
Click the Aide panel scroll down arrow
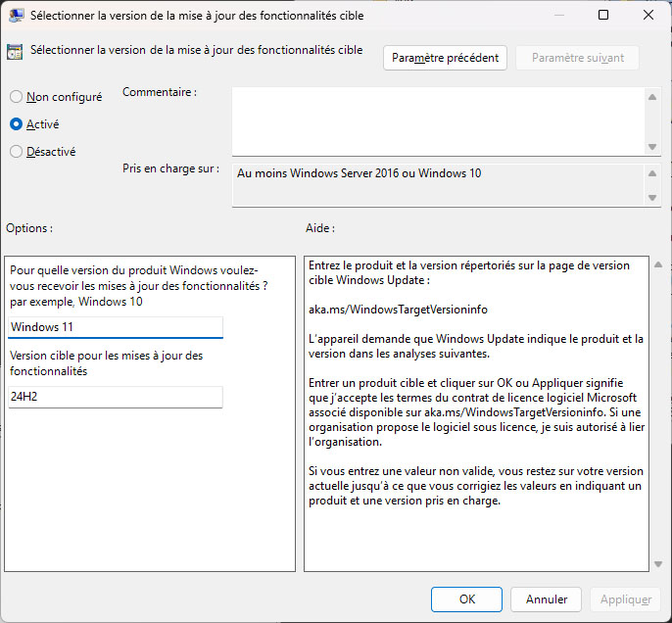(x=658, y=564)
